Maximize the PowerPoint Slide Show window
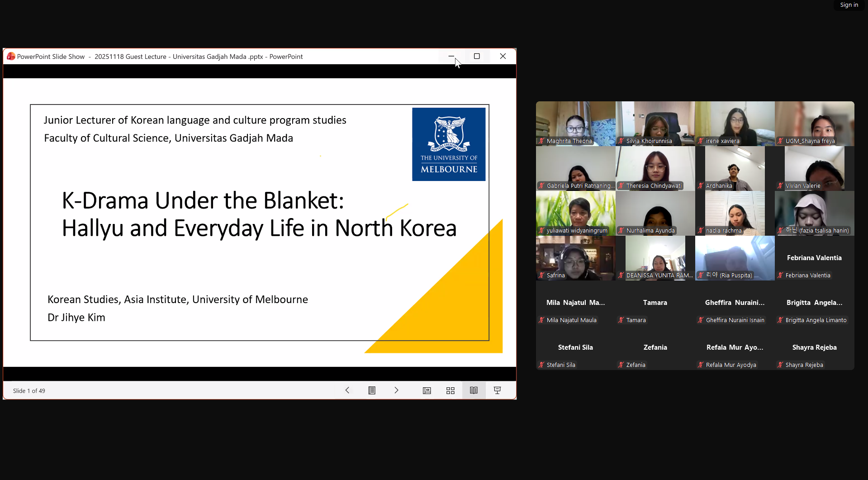 click(x=477, y=56)
